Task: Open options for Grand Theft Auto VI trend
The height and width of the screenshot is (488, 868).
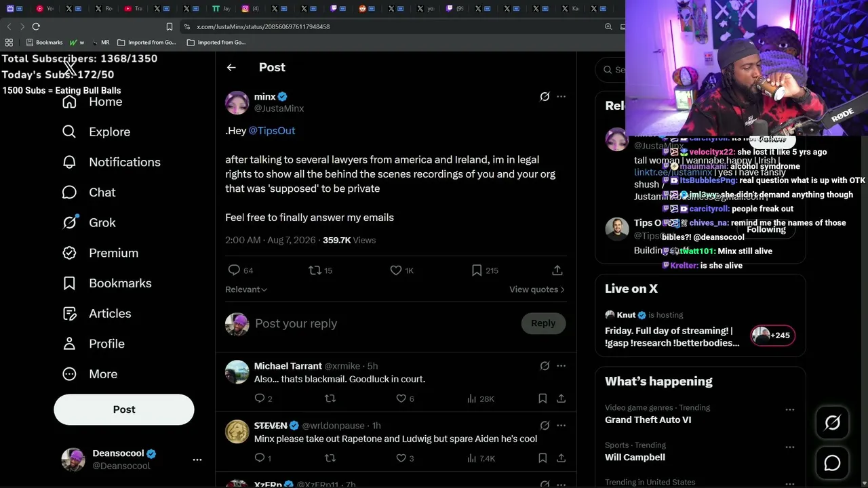Action: point(789,409)
